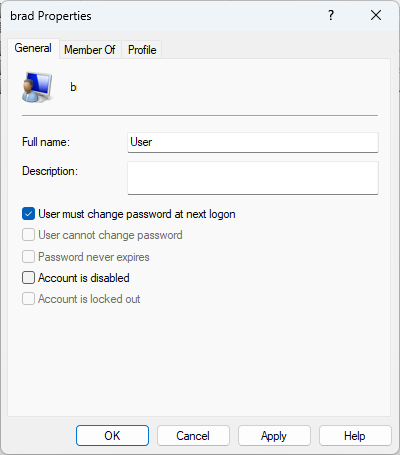This screenshot has width=400, height=455.
Task: Click the Full name input field
Action: pyautogui.click(x=253, y=142)
